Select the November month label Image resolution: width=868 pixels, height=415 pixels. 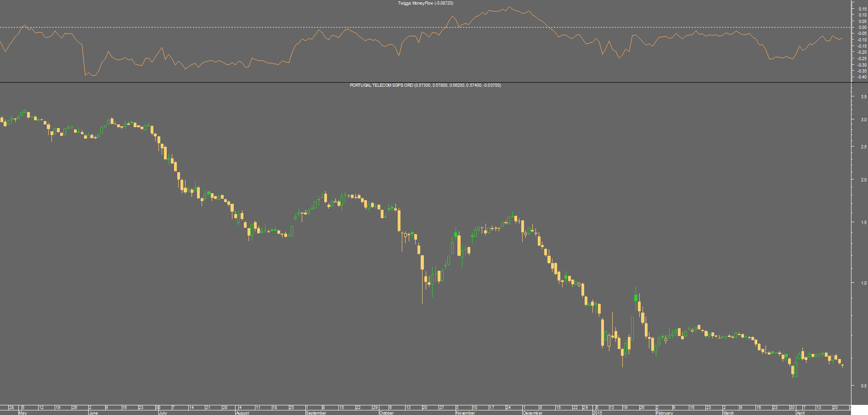(466, 413)
